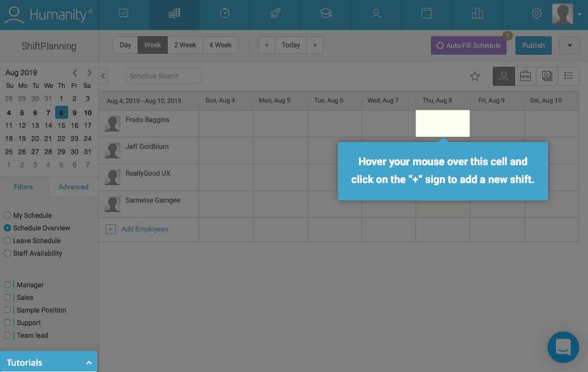Switch to the 2 Week view
This screenshot has width=588, height=372.
click(x=185, y=45)
